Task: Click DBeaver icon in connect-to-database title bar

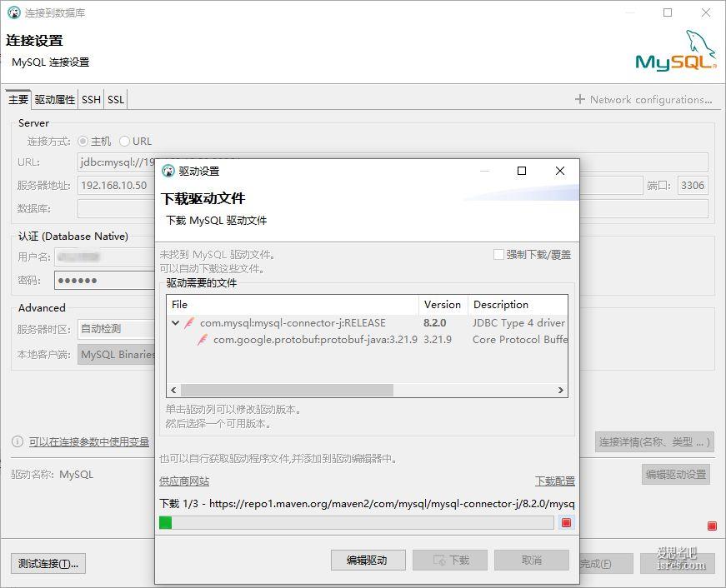Action: (14, 12)
